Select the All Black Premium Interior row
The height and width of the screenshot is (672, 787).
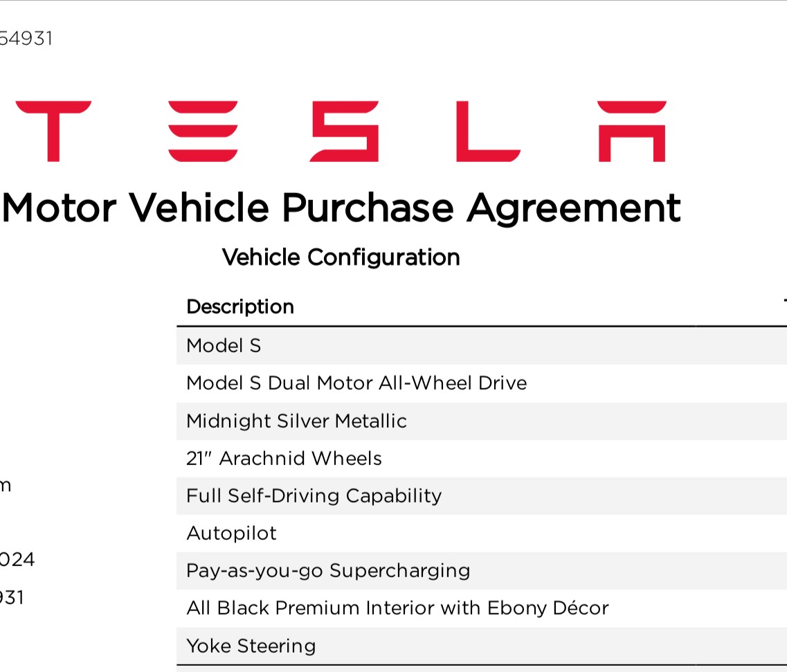click(x=397, y=608)
